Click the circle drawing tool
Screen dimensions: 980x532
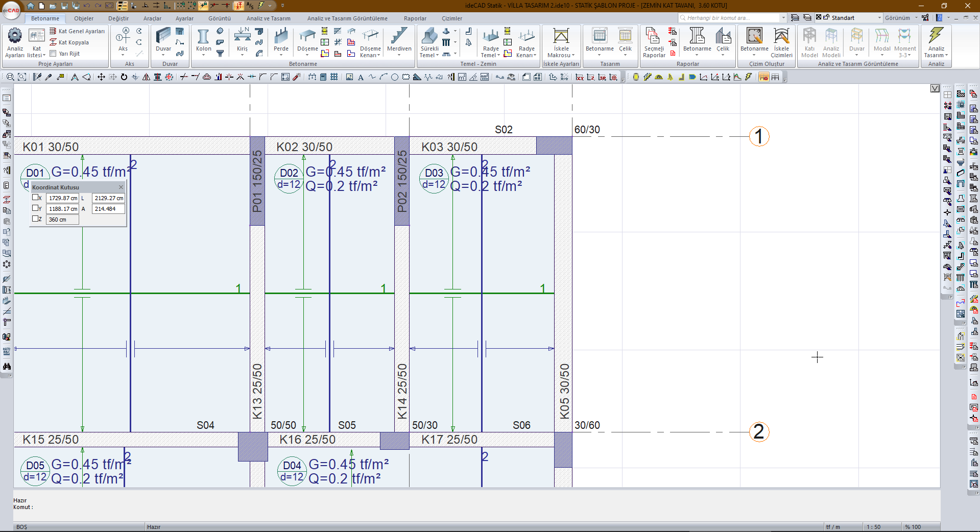[x=394, y=77]
